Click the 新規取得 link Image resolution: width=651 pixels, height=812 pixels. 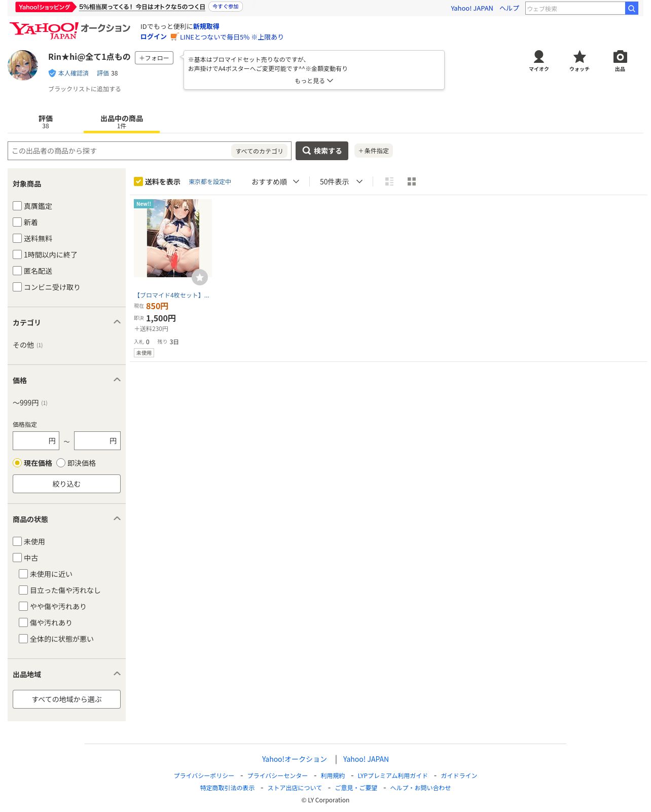[x=206, y=26]
